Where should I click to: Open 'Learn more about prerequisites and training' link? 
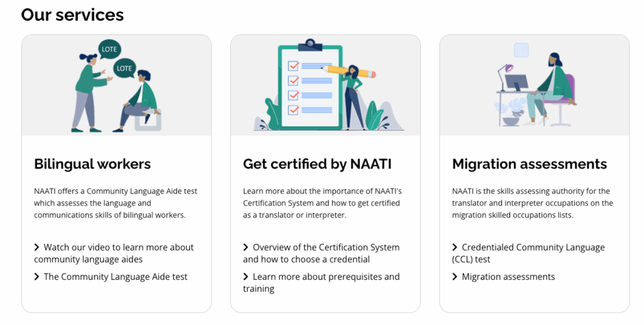(x=321, y=283)
